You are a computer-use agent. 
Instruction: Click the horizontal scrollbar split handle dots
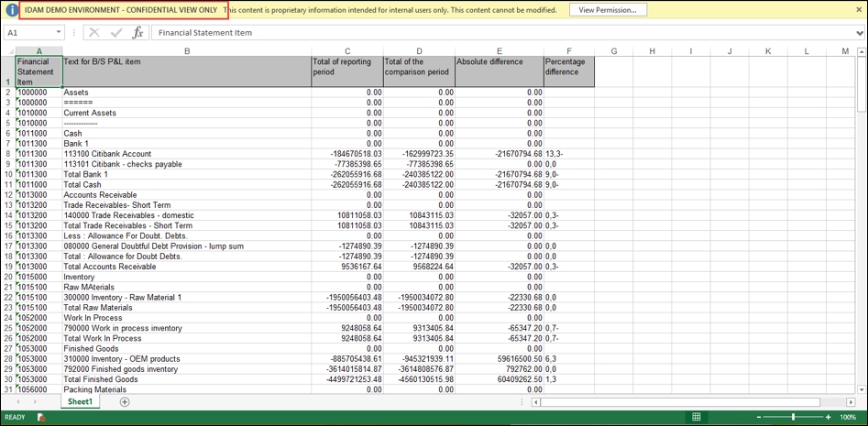(523, 402)
